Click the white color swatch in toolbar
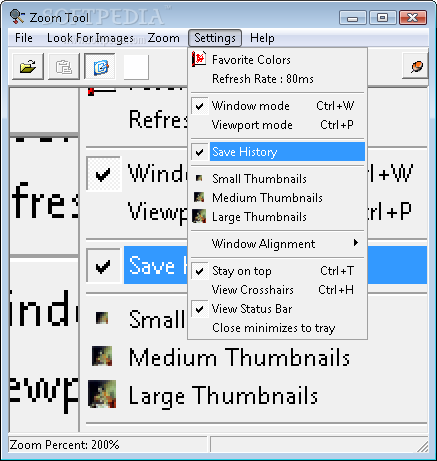The width and height of the screenshot is (437, 461). coord(136,67)
